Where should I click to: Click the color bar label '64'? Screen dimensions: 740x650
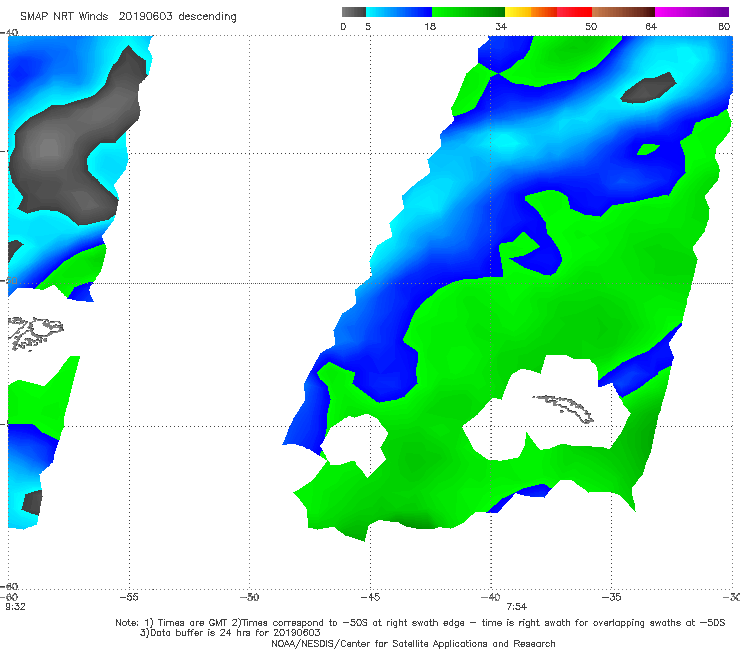tap(651, 27)
